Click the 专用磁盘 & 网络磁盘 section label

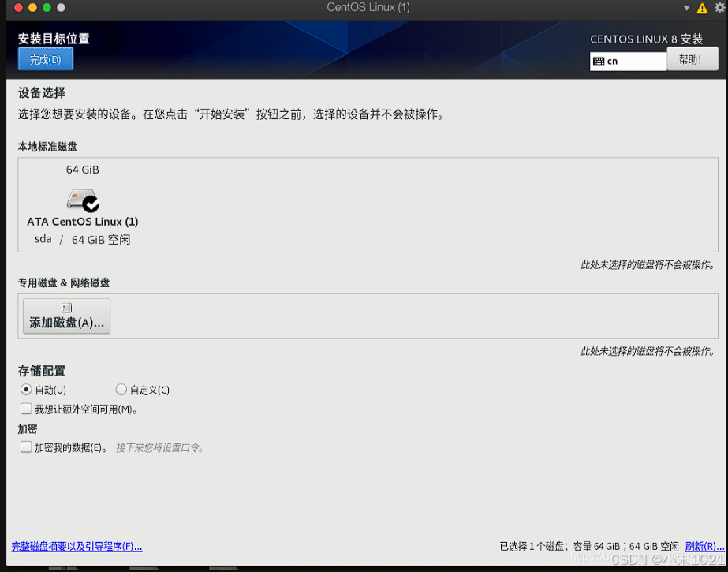point(64,282)
